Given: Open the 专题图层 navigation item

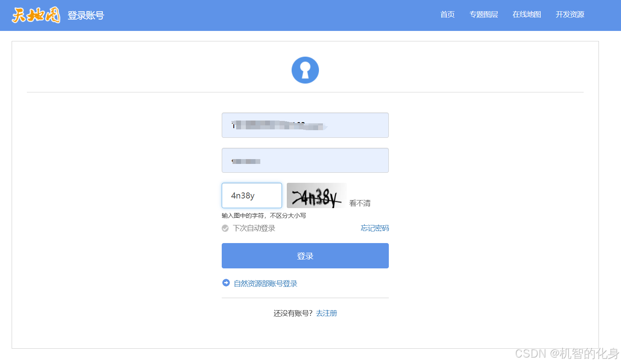Looking at the screenshot, I should click(x=484, y=14).
